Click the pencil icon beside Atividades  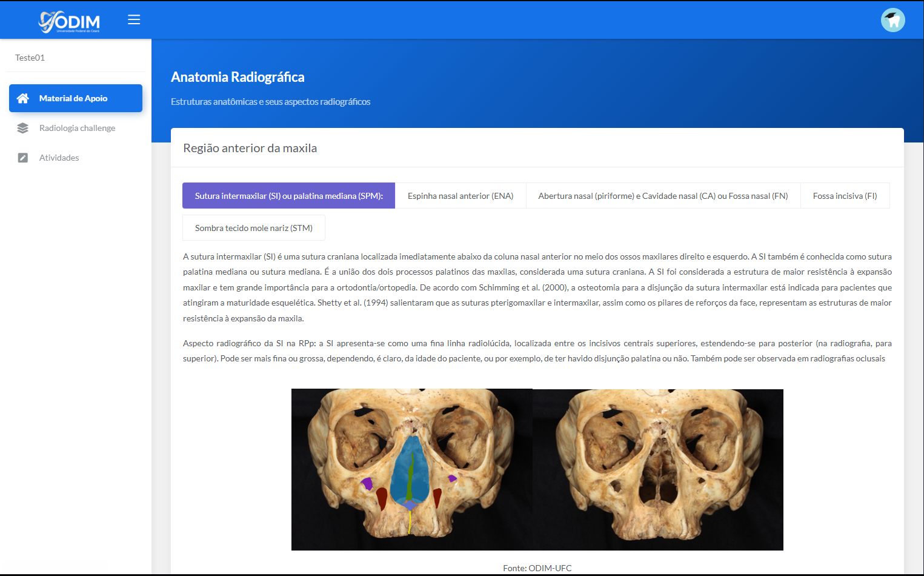coord(23,158)
